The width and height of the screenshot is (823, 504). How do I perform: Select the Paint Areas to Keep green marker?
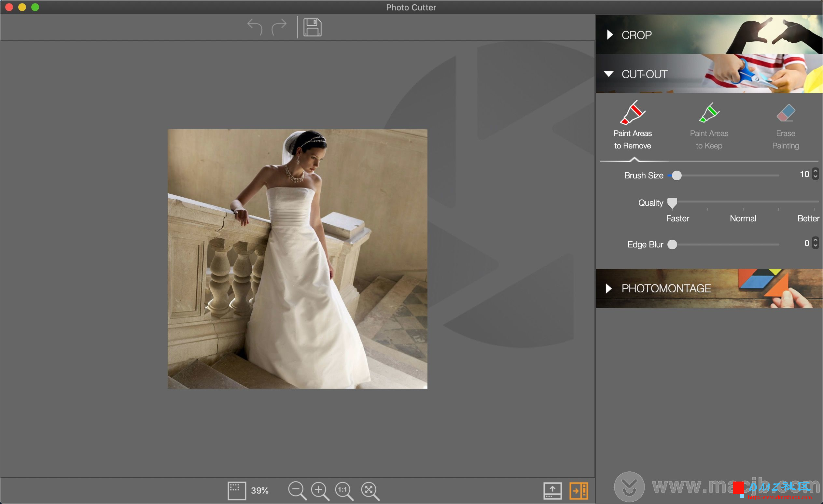pyautogui.click(x=709, y=125)
